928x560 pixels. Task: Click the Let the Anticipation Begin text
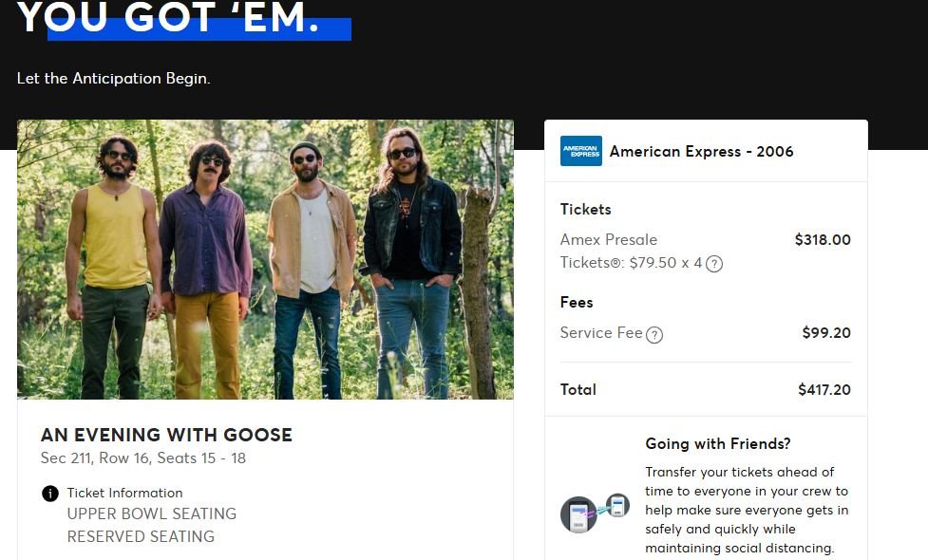[x=114, y=79]
